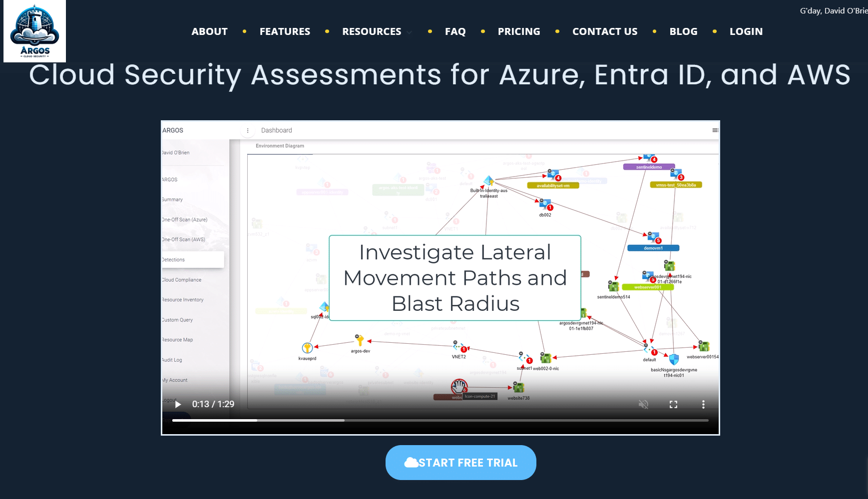Click the G'day, David O'Brien greeting
This screenshot has height=499, width=868.
click(834, 11)
